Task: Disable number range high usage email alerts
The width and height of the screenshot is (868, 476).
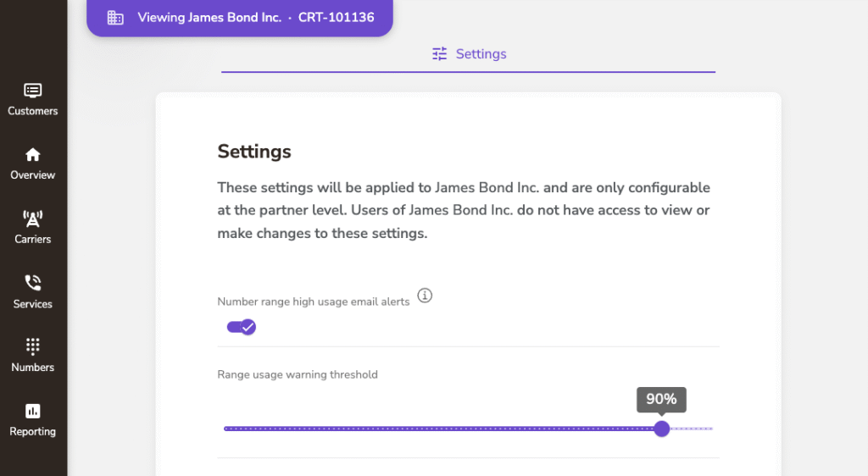Action: [242, 327]
